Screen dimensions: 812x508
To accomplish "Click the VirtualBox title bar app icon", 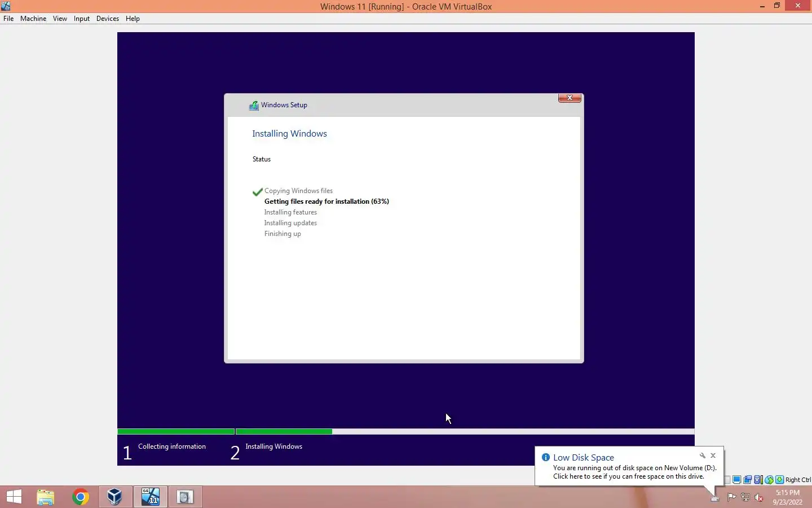I will pyautogui.click(x=6, y=6).
